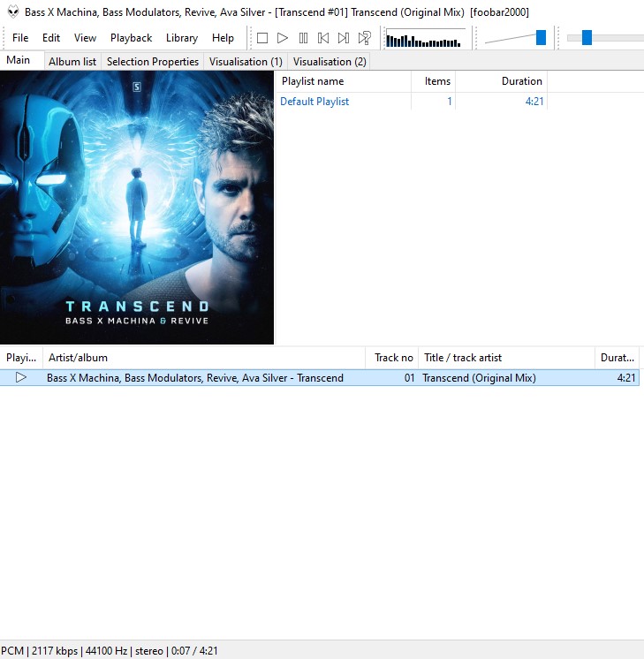This screenshot has height=659, width=644.
Task: Switch to the Album list tab
Action: [72, 62]
